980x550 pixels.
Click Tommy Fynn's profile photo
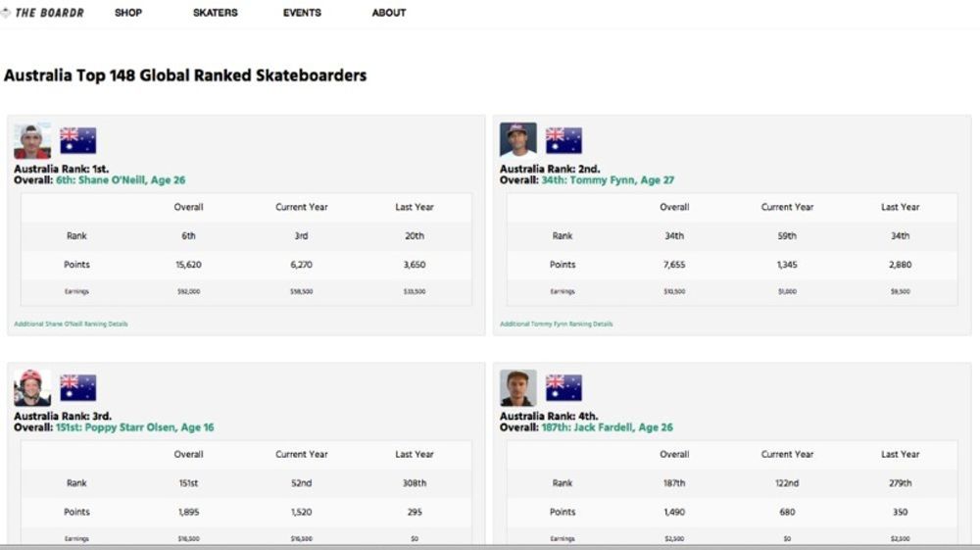[x=518, y=139]
